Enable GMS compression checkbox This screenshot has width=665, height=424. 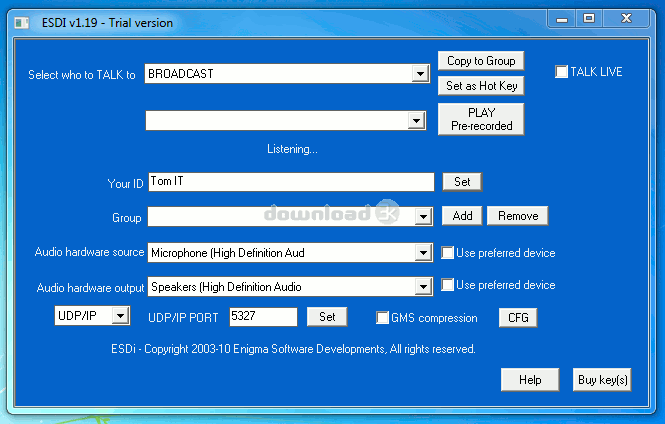[x=382, y=318]
